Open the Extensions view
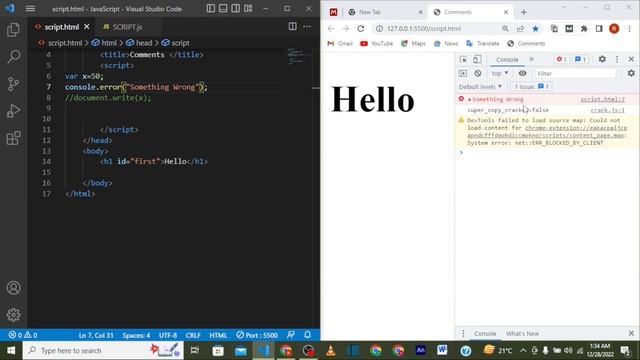Viewport: 640px width, 360px height. (13, 138)
